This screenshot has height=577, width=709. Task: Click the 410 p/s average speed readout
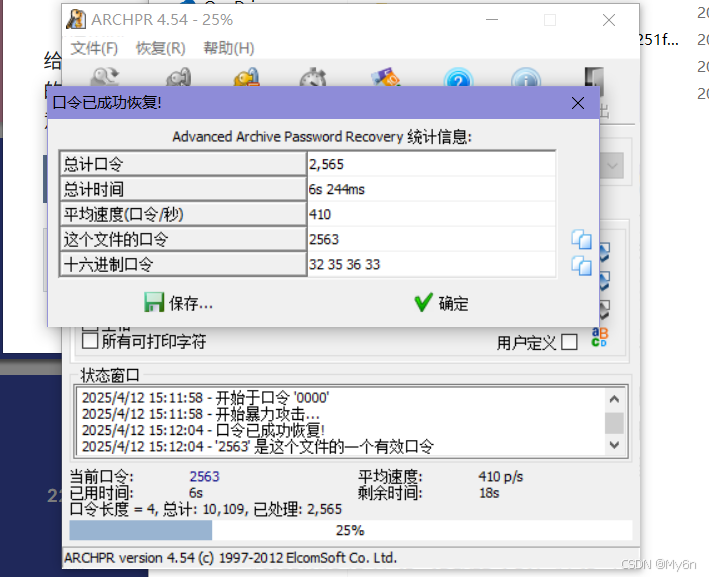click(x=501, y=477)
